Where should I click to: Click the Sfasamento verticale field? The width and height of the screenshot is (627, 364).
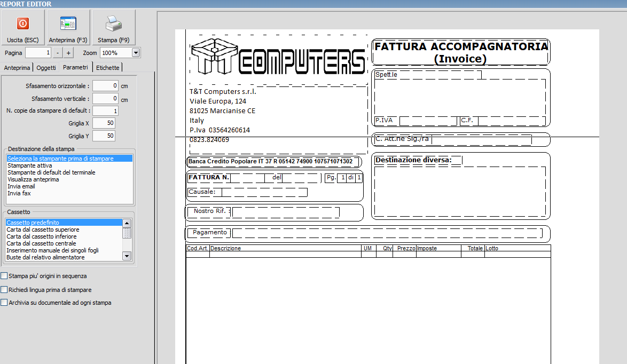106,99
